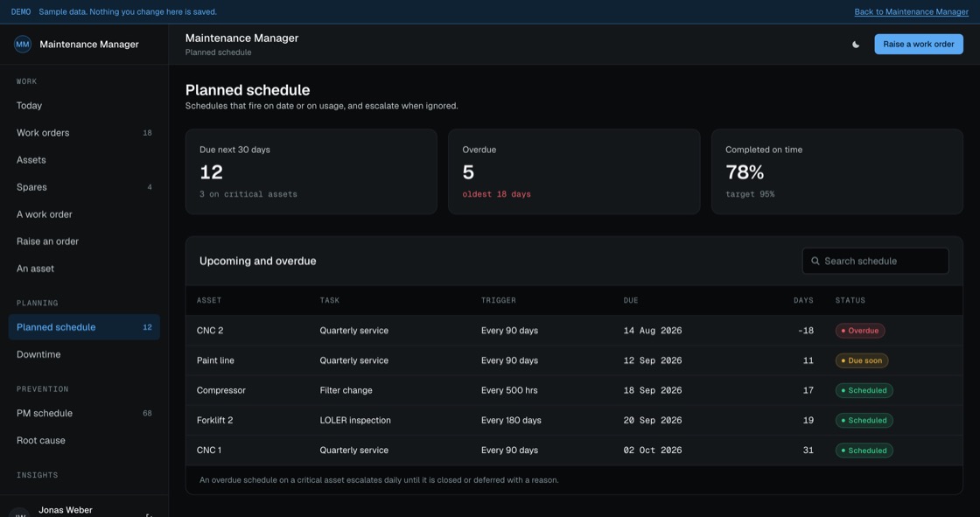Select the Paint line asset cell
The image size is (980, 517).
coord(215,360)
